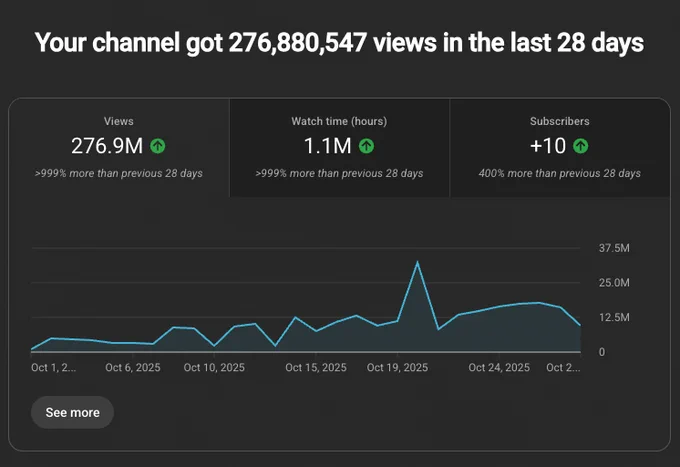Click the Oct 24, 2025 axis label
The image size is (680, 467).
click(x=499, y=368)
